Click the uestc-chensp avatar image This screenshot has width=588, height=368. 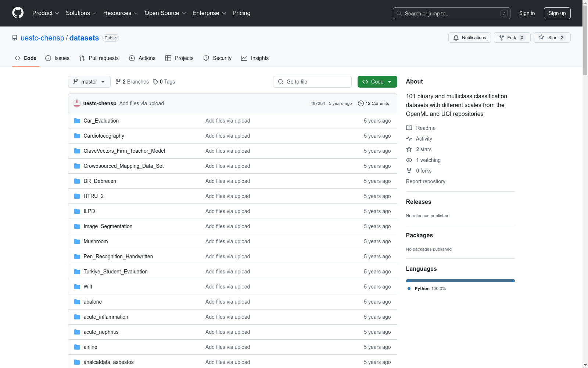click(77, 103)
